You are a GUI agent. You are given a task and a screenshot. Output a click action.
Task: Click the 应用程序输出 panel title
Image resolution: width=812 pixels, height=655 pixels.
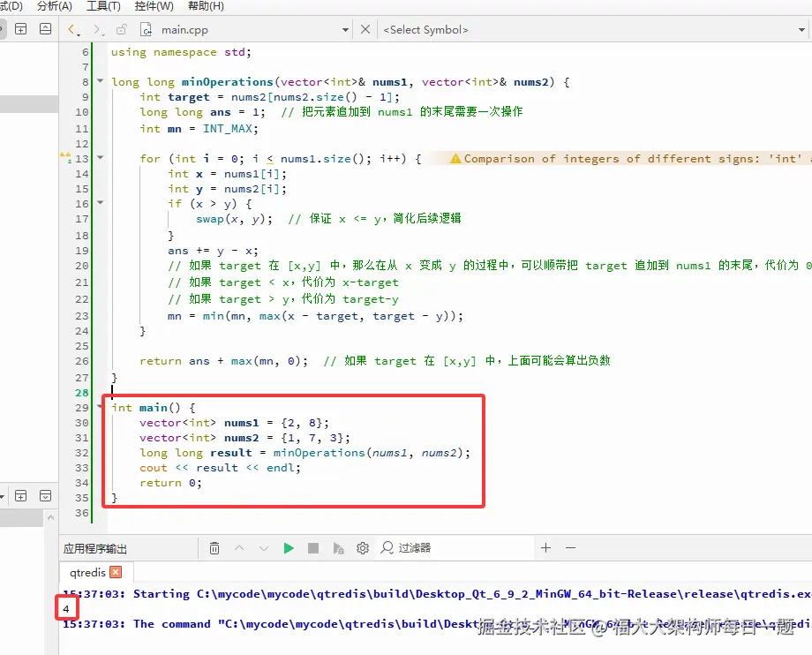[x=95, y=548]
